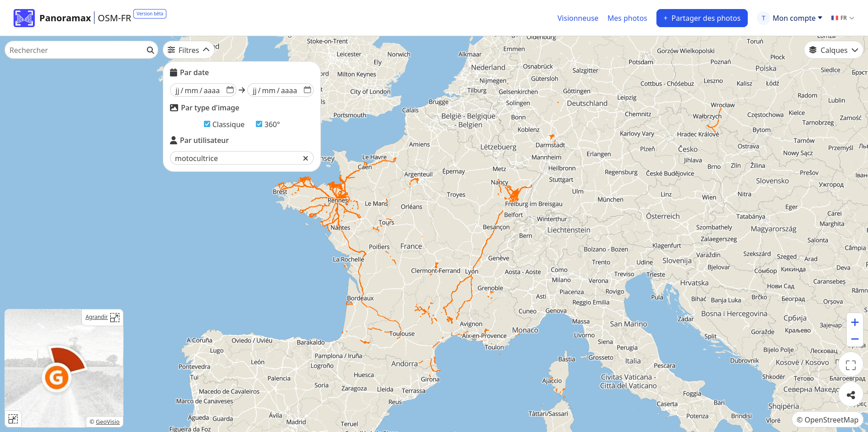
Task: Click the Panoramax logo icon
Action: point(24,18)
